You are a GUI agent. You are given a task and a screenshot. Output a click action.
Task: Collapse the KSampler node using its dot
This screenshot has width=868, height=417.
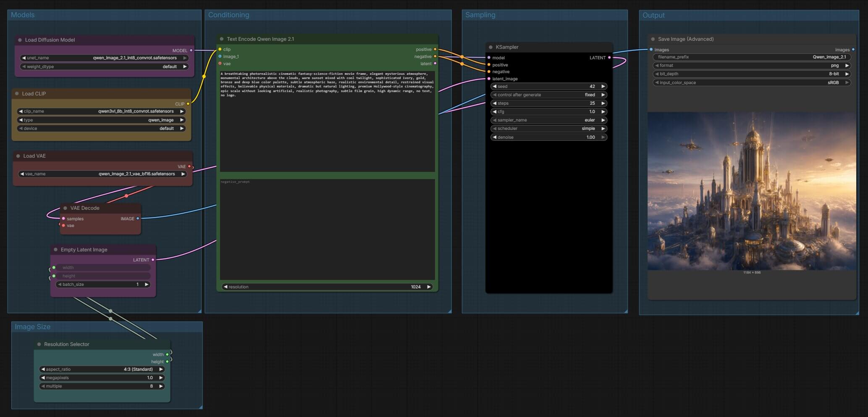pyautogui.click(x=490, y=47)
